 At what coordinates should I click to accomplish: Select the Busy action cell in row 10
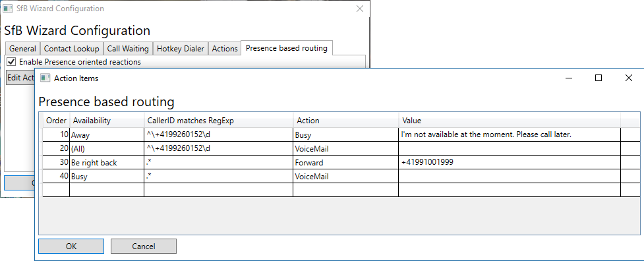tap(345, 134)
